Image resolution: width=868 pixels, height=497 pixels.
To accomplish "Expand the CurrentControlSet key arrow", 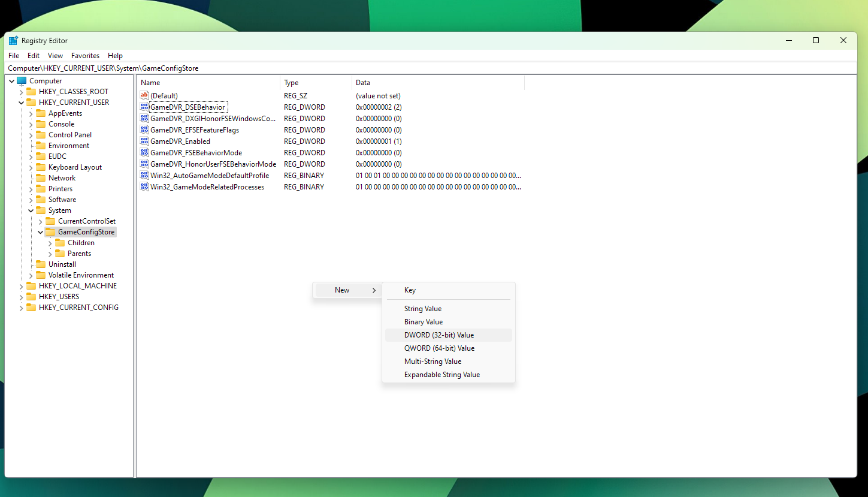I will coord(41,221).
